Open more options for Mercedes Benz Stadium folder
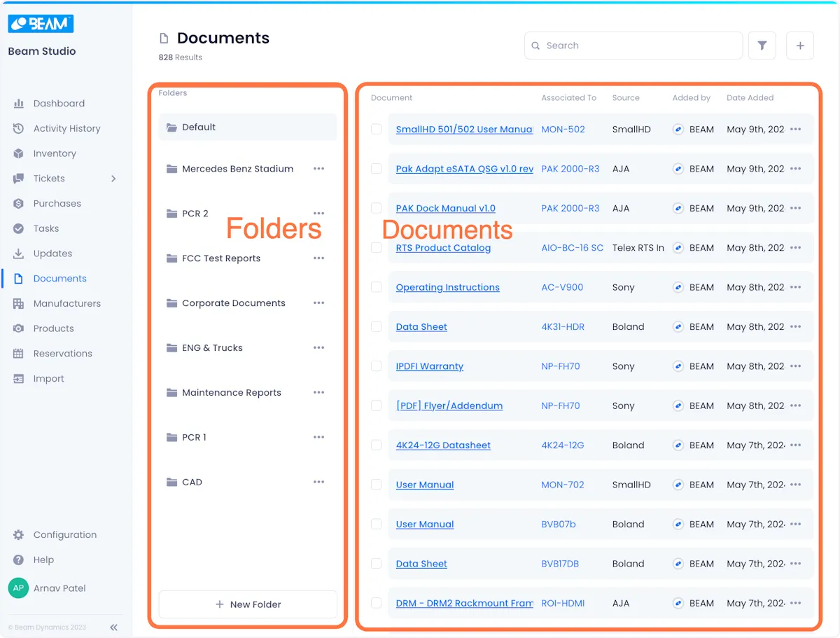 [x=319, y=169]
